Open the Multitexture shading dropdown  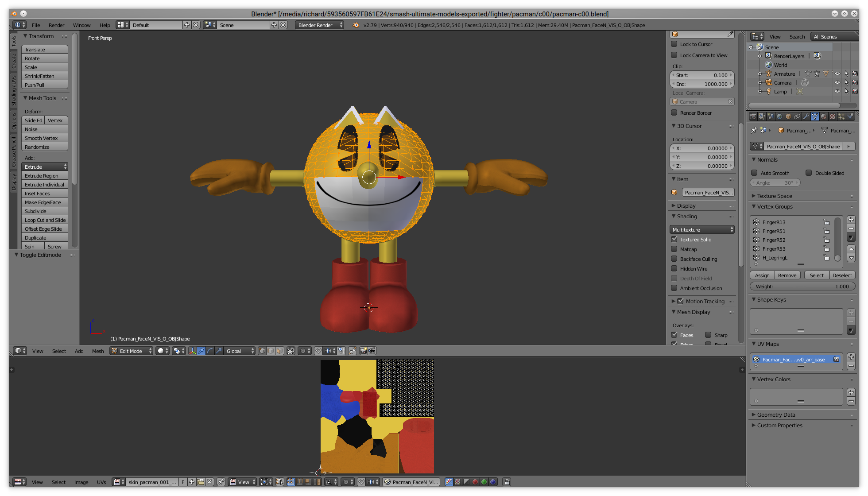(x=702, y=229)
